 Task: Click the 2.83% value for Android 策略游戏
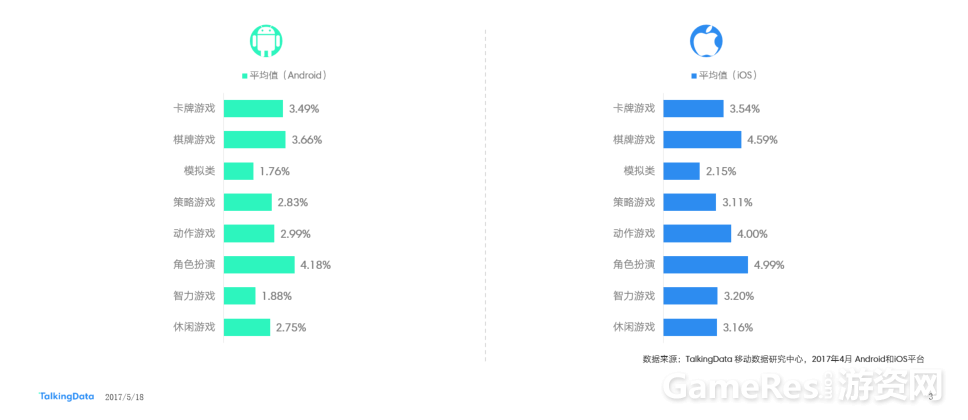[x=293, y=202]
